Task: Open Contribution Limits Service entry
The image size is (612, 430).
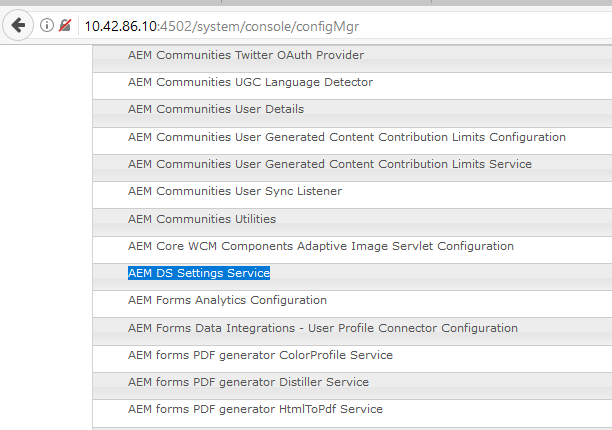Action: click(x=330, y=164)
